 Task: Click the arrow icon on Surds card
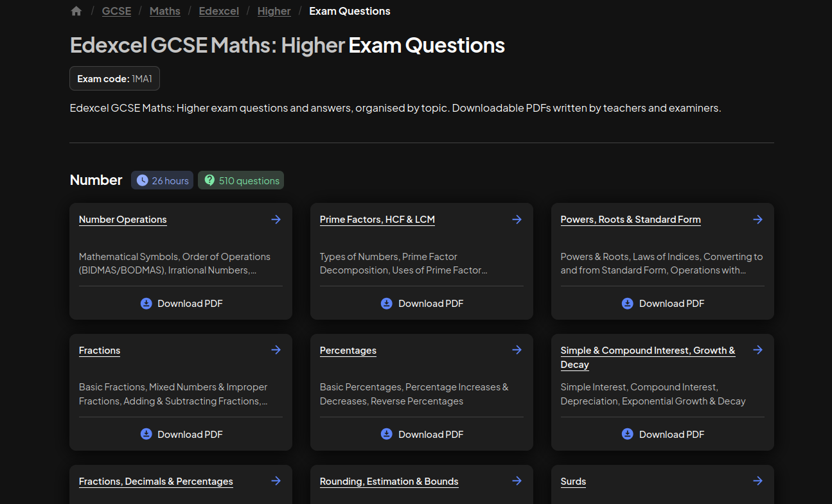coord(757,481)
